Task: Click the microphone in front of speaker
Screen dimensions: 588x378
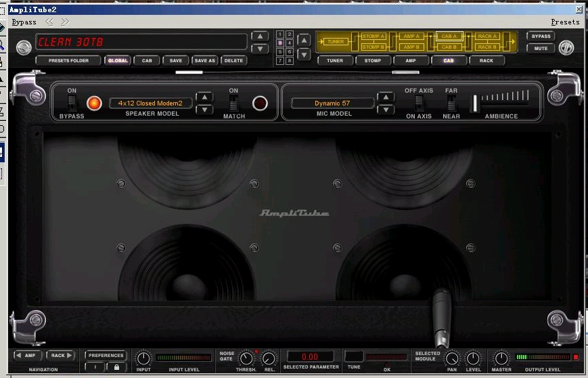Action: 441,318
